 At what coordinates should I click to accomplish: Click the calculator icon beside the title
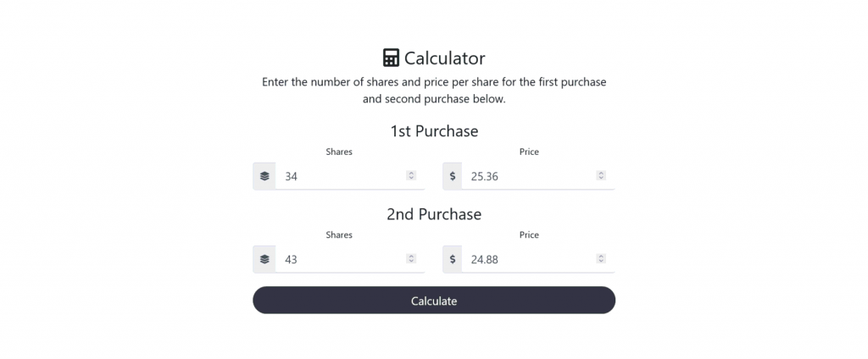coord(391,58)
